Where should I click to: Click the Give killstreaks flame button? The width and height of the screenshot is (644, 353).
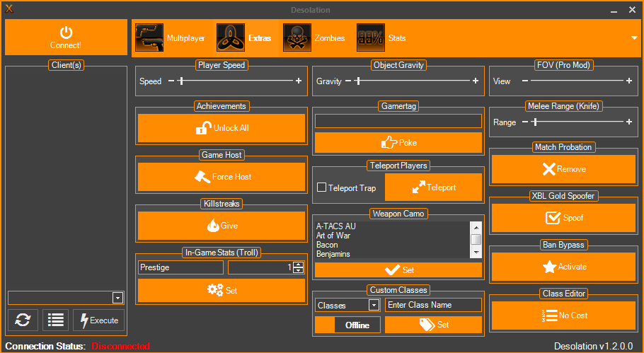pos(222,226)
